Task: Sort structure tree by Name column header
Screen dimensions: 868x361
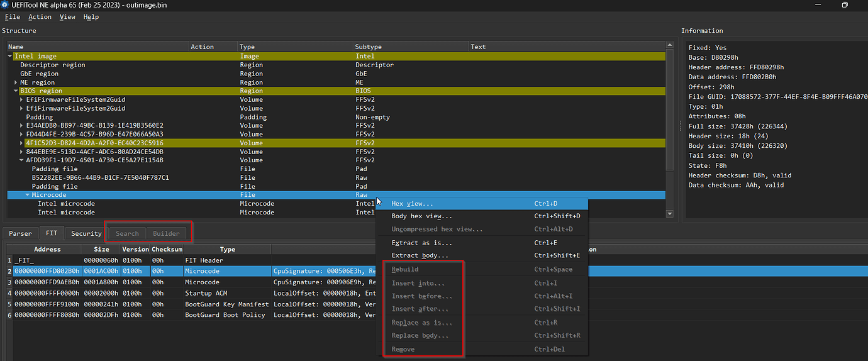Action: 97,47
